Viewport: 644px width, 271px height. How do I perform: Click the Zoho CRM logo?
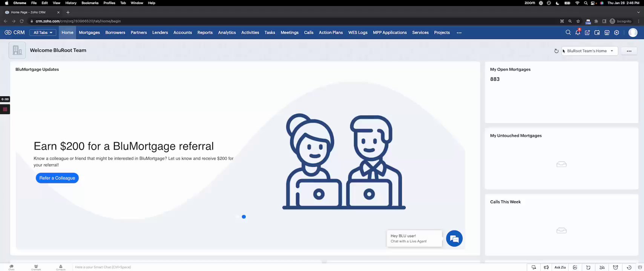click(x=15, y=32)
